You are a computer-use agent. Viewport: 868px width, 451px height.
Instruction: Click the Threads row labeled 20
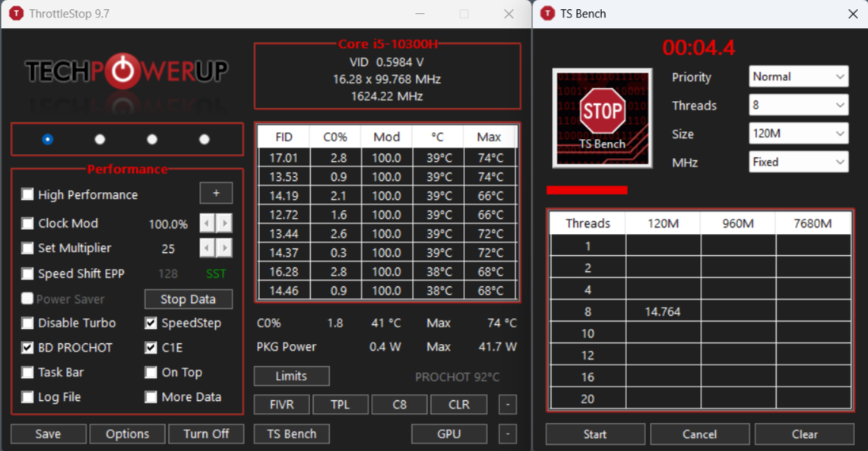pyautogui.click(x=588, y=399)
